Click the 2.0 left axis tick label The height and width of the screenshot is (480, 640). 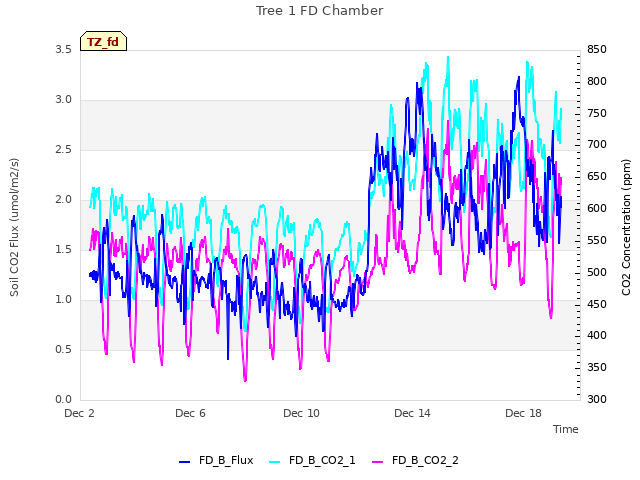coord(64,200)
